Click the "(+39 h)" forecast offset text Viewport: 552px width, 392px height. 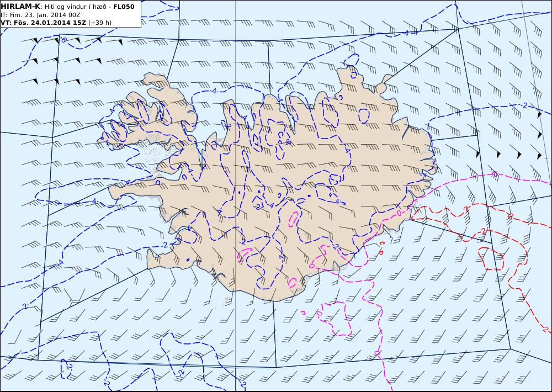point(100,23)
